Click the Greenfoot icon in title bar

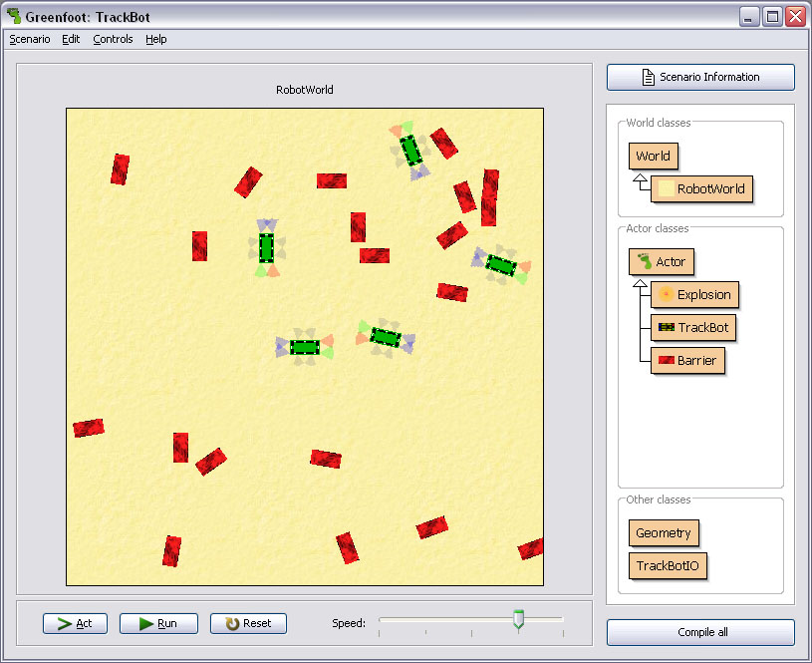coord(13,16)
